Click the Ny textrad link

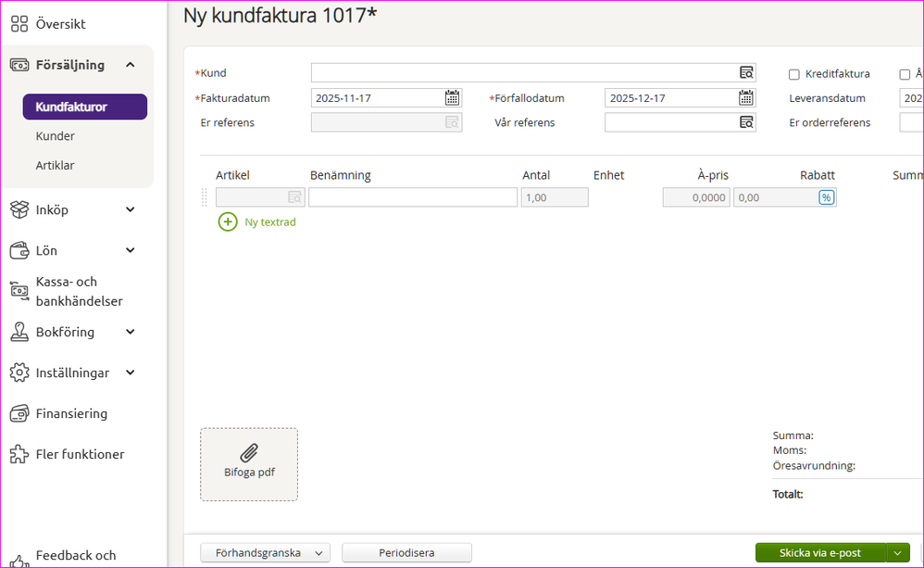pos(270,222)
